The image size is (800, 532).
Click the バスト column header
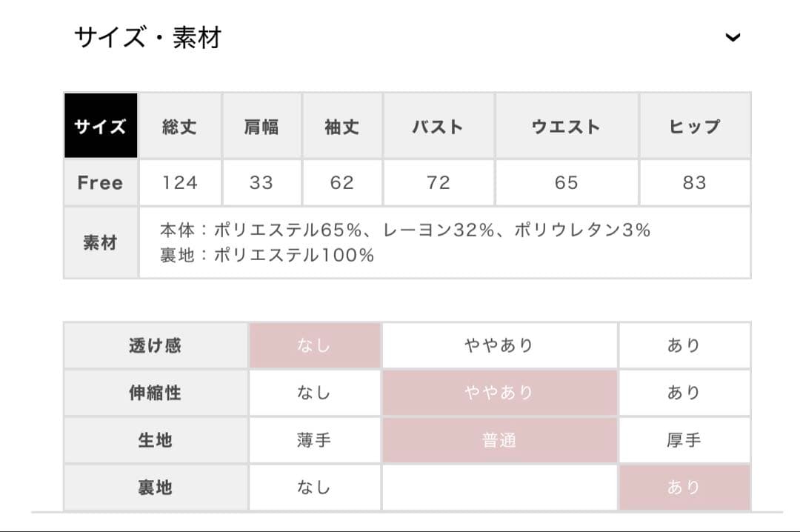click(x=438, y=125)
